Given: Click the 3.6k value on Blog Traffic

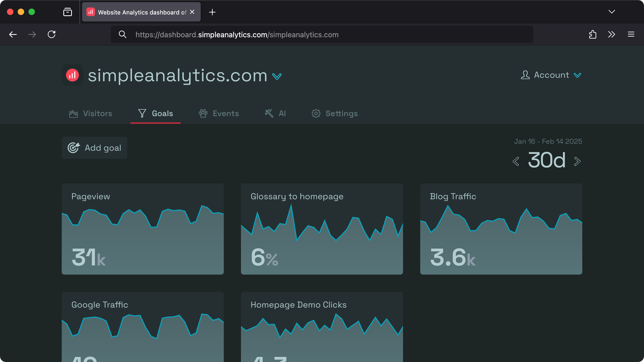Looking at the screenshot, I should click(453, 257).
